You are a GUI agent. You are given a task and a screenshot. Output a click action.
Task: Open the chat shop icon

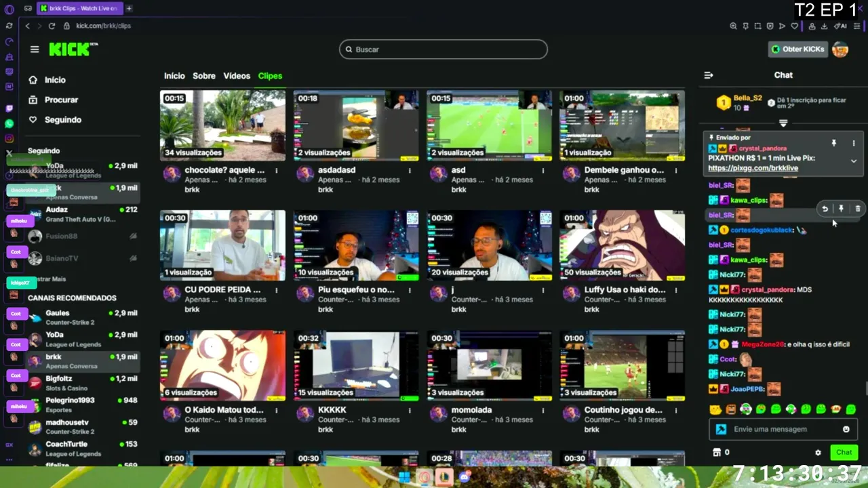click(716, 452)
